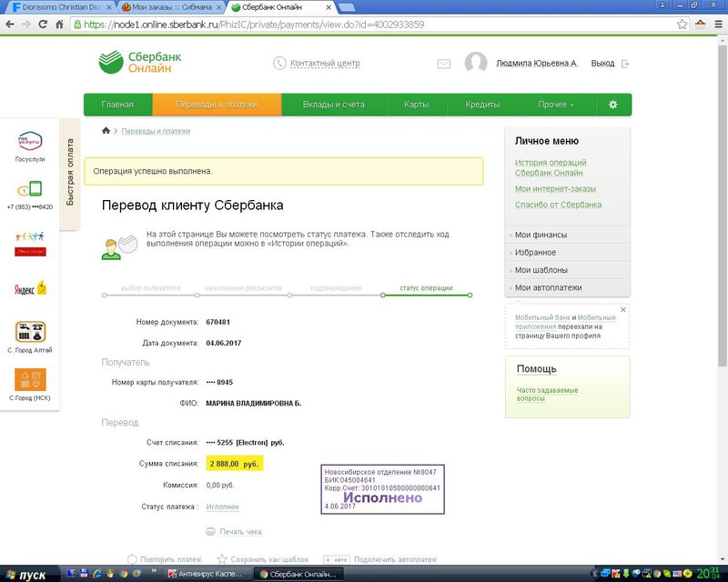Click the printer icon for receipt
This screenshot has width=728, height=582.
[x=210, y=531]
